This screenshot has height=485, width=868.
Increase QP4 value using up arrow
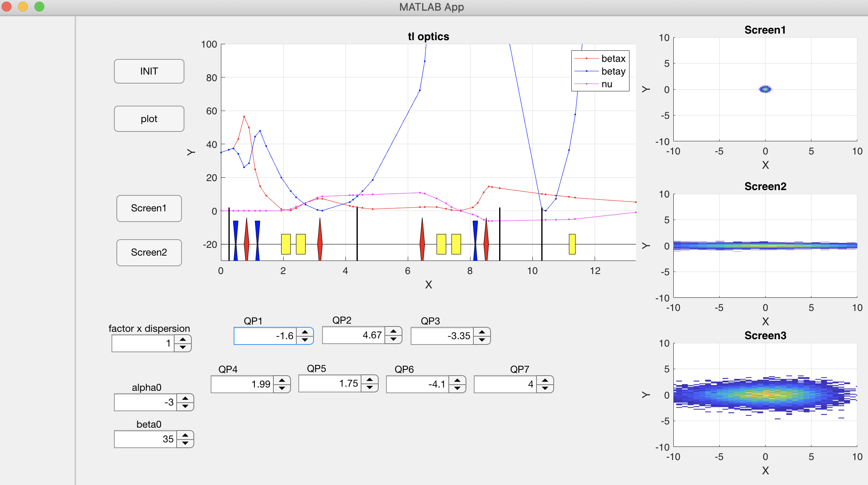coord(282,380)
